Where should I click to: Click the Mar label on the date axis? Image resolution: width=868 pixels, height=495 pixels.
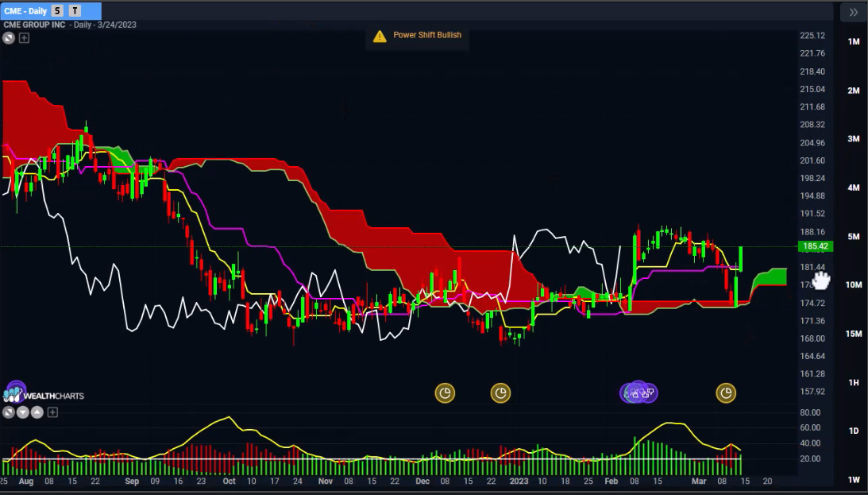click(x=699, y=481)
